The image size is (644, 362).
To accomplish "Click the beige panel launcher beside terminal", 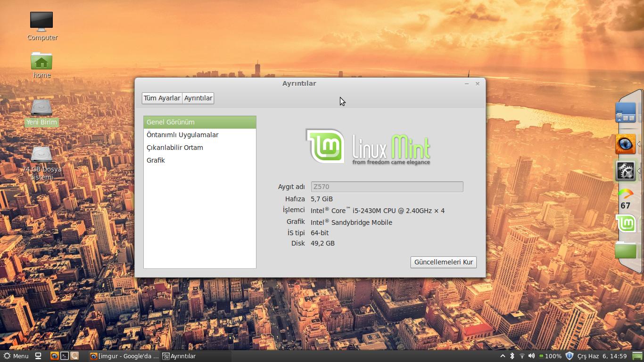I will 74,356.
